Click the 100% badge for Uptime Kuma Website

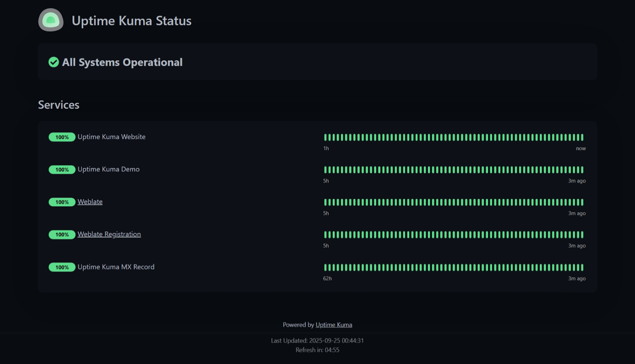point(62,137)
